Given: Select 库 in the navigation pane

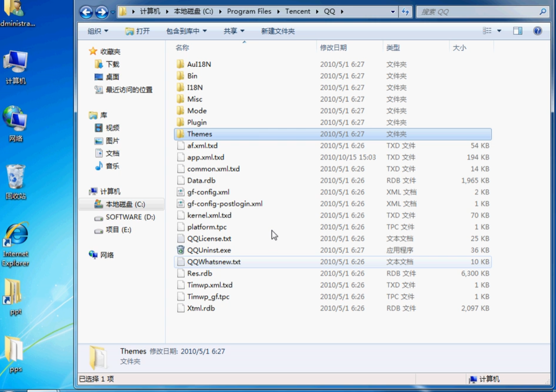Looking at the screenshot, I should tap(103, 115).
